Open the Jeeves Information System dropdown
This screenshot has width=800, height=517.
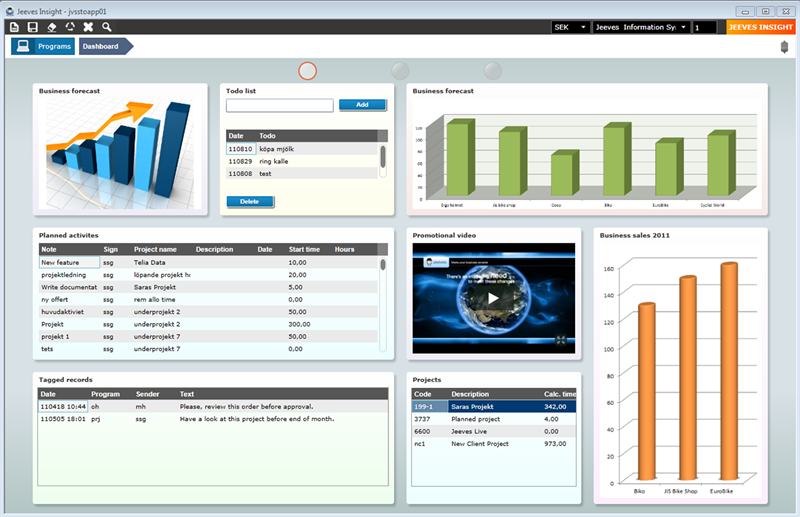pyautogui.click(x=641, y=27)
